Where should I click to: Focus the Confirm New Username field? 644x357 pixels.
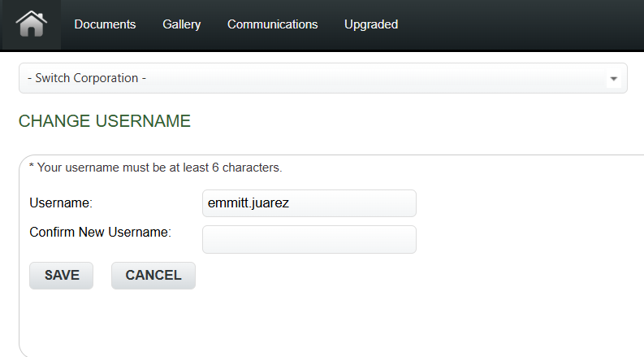click(309, 239)
